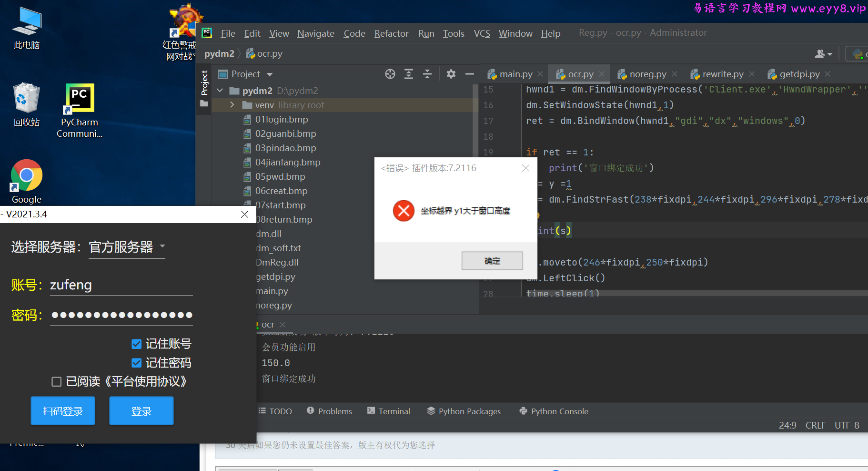This screenshot has height=471, width=868.
Task: Close the noreg.py editor tab
Action: pos(675,74)
